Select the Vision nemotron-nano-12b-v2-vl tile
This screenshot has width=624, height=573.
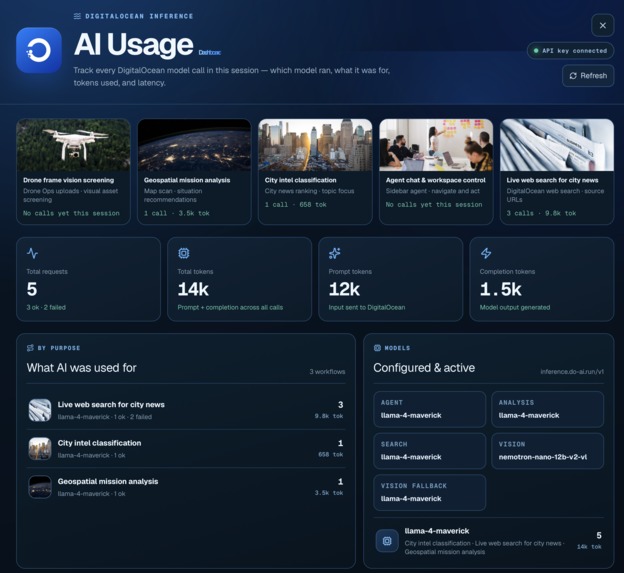point(548,451)
